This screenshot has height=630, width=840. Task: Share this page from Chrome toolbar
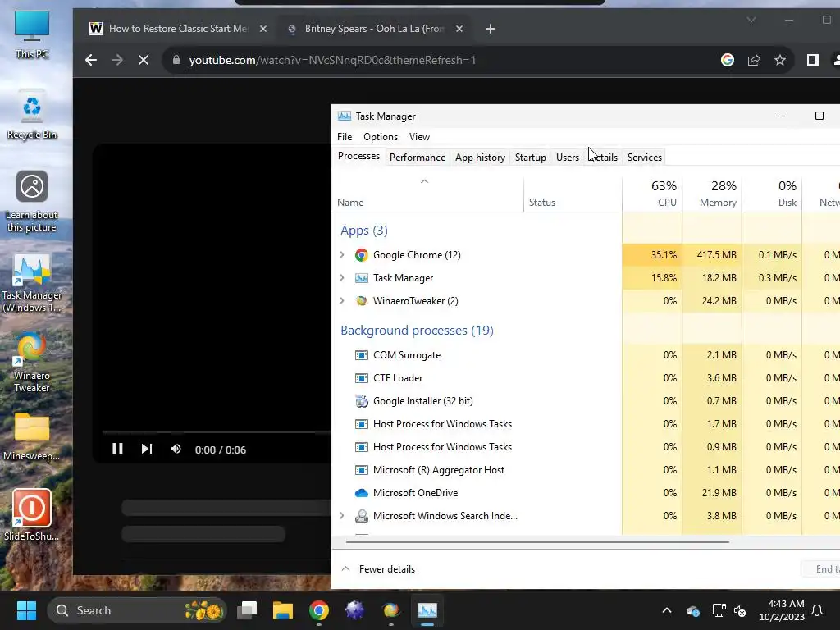pos(754,60)
